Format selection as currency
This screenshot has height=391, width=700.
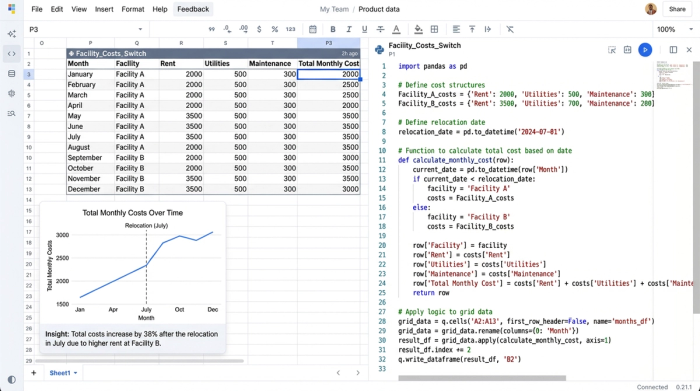[x=259, y=29]
